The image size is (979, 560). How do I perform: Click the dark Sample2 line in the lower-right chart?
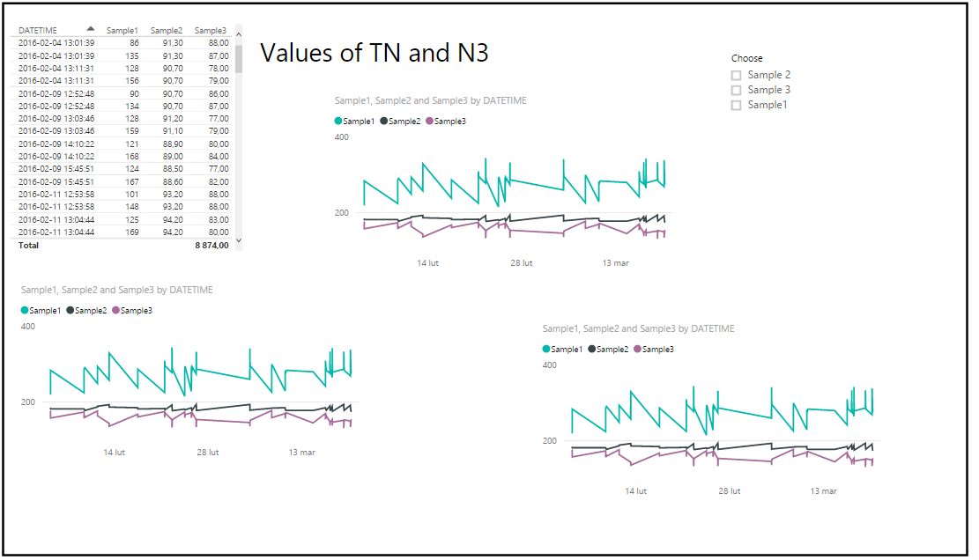pos(743,446)
